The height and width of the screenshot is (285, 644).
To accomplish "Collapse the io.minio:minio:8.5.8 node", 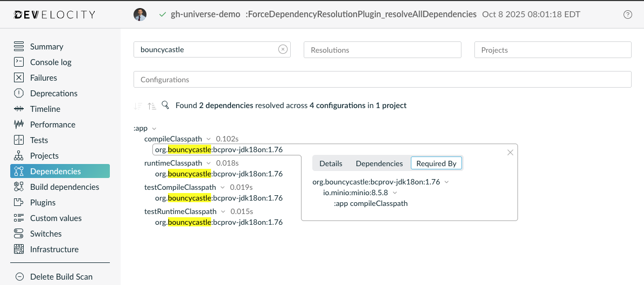I will click(x=395, y=193).
